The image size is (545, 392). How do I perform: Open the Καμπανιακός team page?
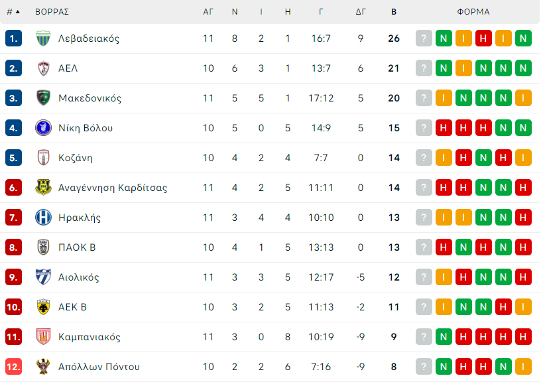click(x=90, y=337)
